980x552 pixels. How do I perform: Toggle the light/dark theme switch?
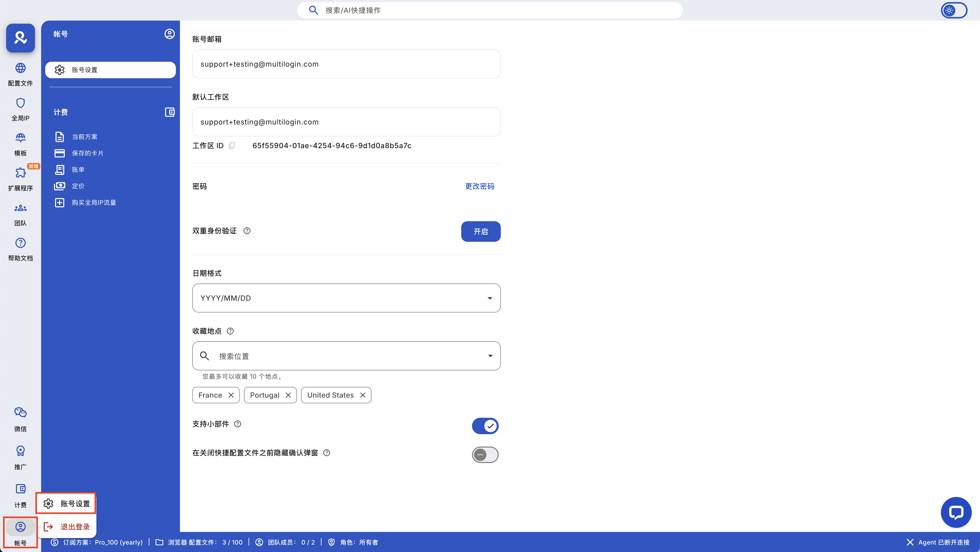(954, 10)
